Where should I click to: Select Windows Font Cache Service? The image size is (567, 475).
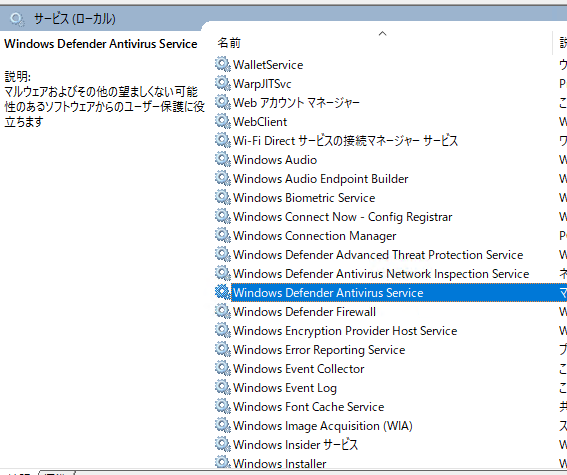point(308,407)
